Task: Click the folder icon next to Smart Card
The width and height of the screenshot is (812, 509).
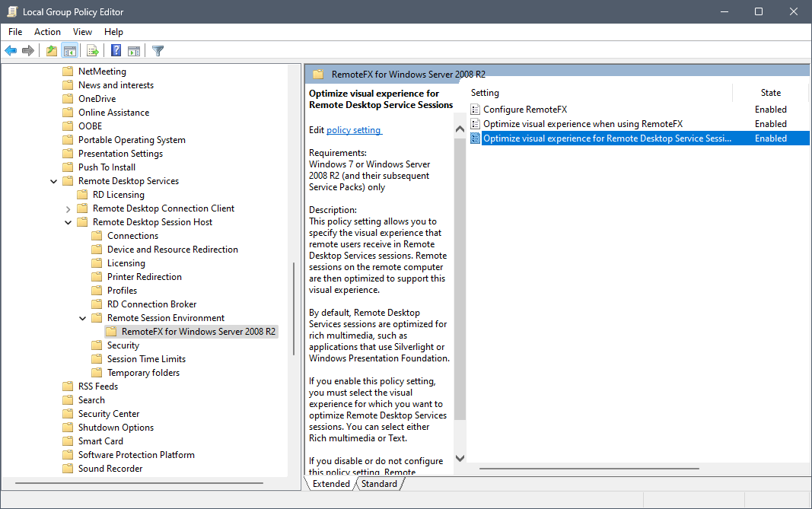Action: pyautogui.click(x=68, y=442)
